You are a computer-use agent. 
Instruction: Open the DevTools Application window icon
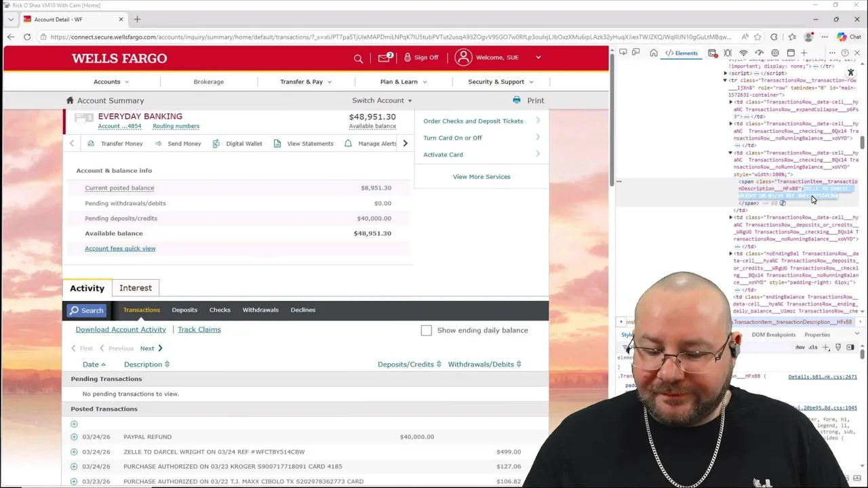791,53
